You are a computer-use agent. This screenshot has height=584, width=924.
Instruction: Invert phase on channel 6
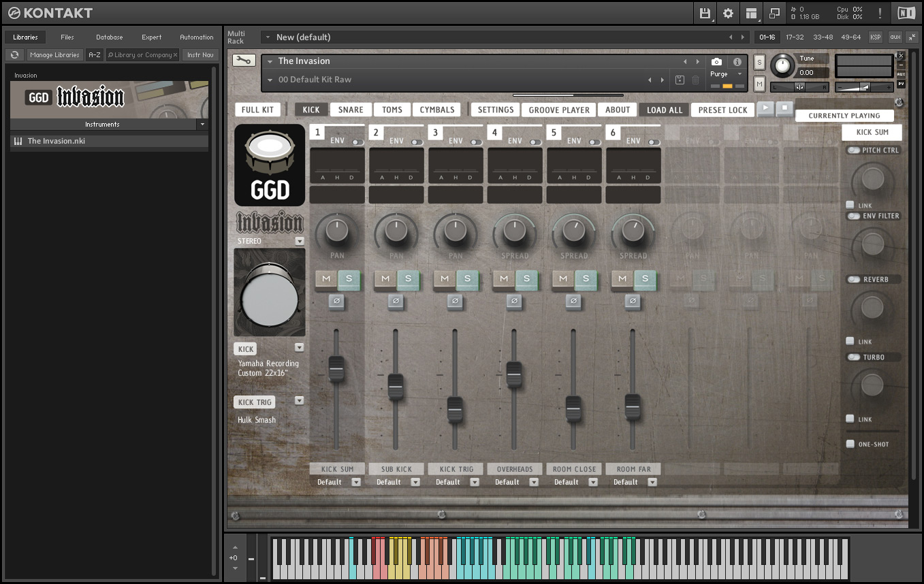[x=633, y=301]
